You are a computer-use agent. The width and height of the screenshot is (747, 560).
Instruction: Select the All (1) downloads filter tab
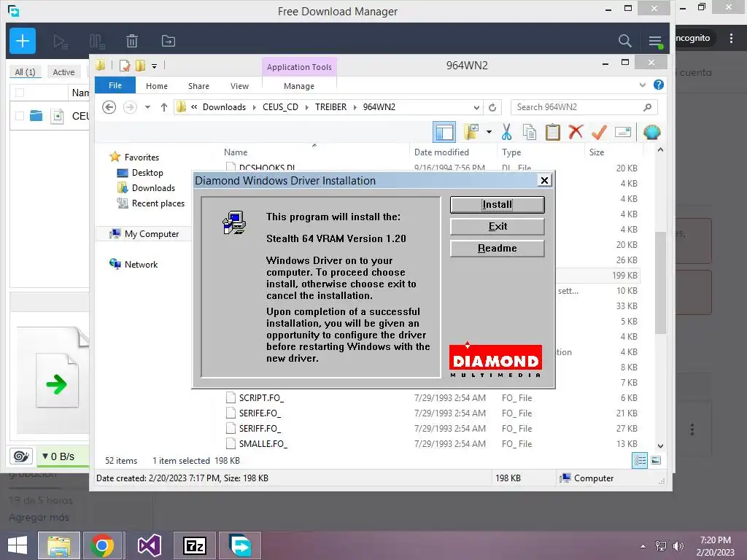26,72
